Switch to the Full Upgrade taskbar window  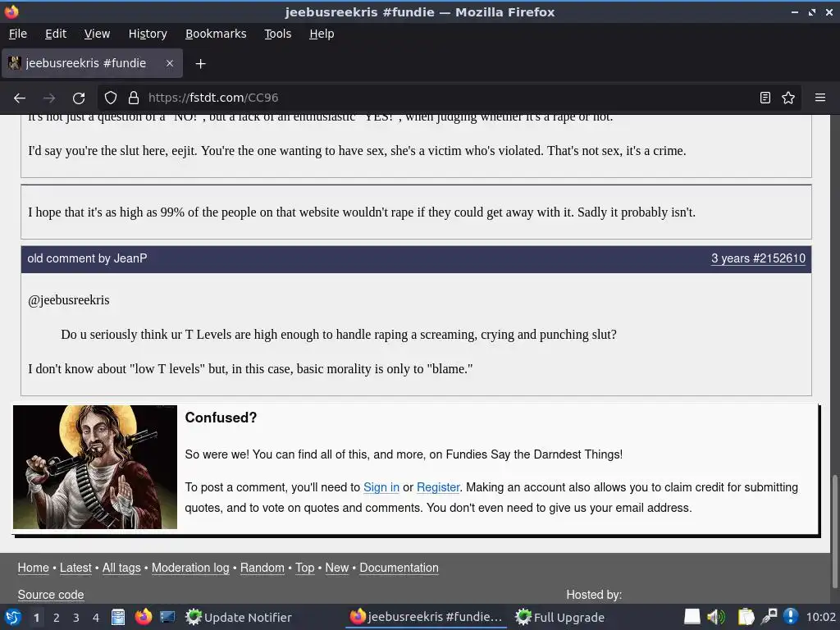[x=560, y=617]
